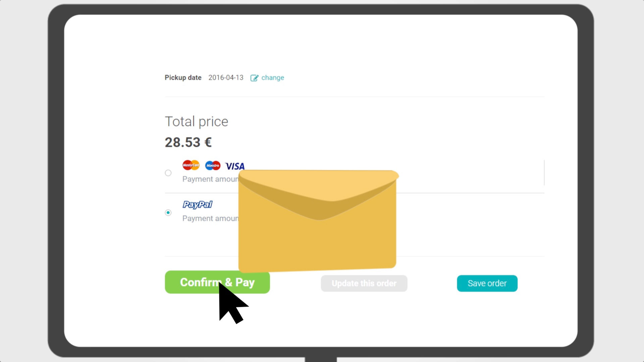The height and width of the screenshot is (362, 644).
Task: Click the Payment amount text under card logos
Action: click(210, 179)
